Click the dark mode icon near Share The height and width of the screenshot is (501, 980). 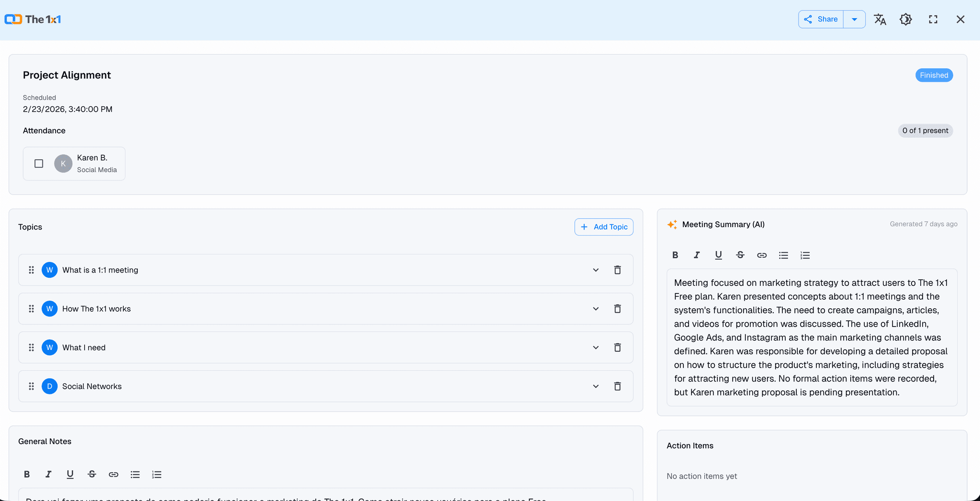[906, 19]
